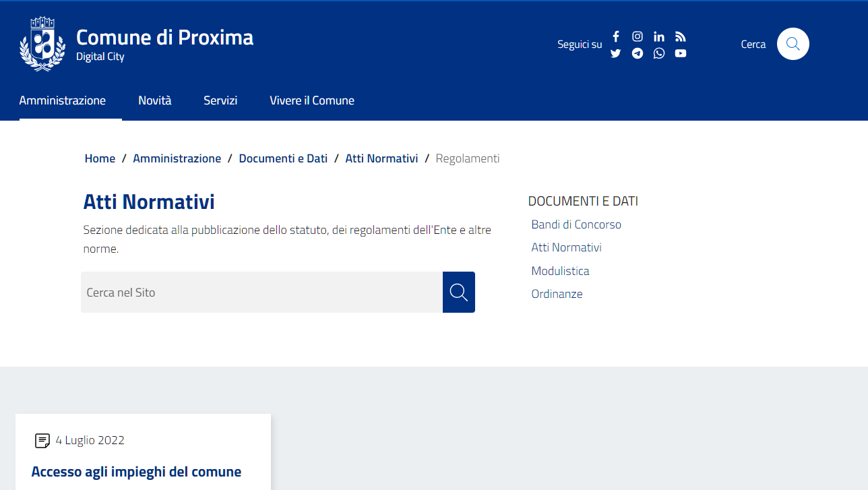The height and width of the screenshot is (490, 868).
Task: Go to Home in the breadcrumb
Action: [100, 158]
